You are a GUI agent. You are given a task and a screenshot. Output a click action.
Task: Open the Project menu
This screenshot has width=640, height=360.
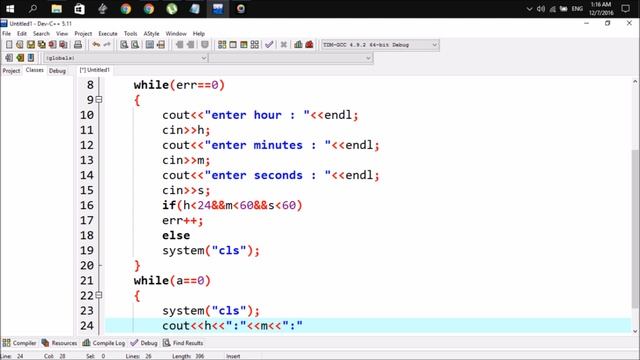(x=83, y=33)
